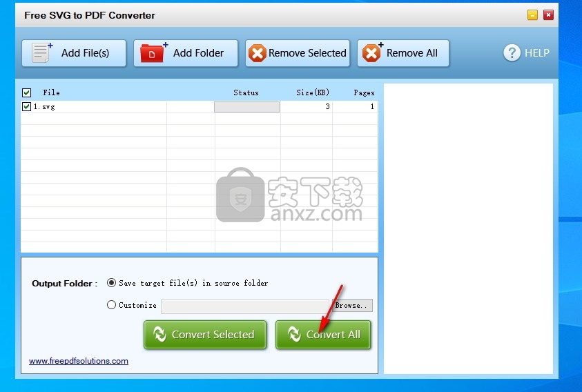
Task: Click the Add File(s) button
Action: pyautogui.click(x=74, y=53)
